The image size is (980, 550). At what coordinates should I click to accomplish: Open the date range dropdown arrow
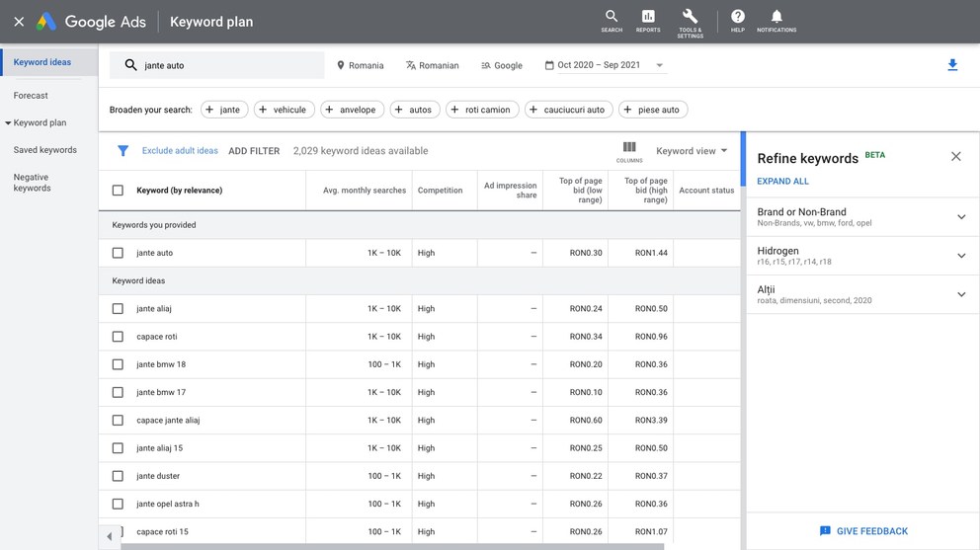(x=659, y=65)
